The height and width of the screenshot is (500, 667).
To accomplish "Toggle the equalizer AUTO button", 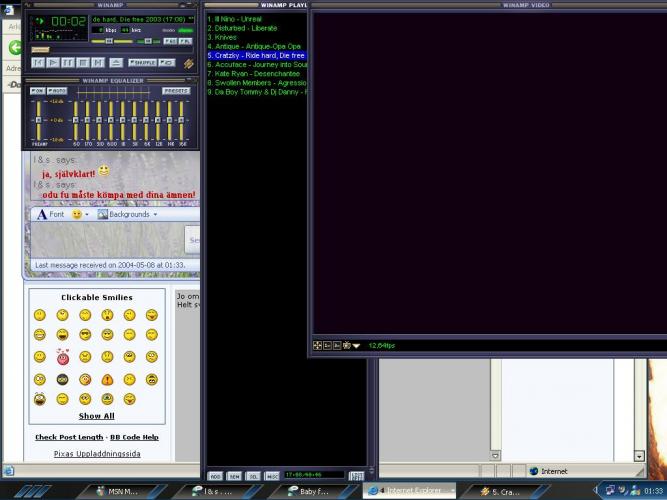I will (58, 91).
